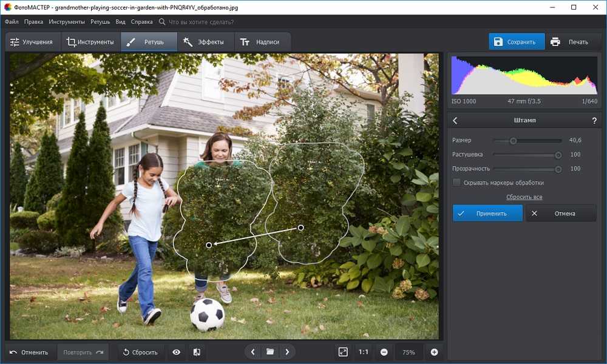The height and width of the screenshot is (364, 607).
Task: Go to previous photo arrow
Action: (253, 352)
